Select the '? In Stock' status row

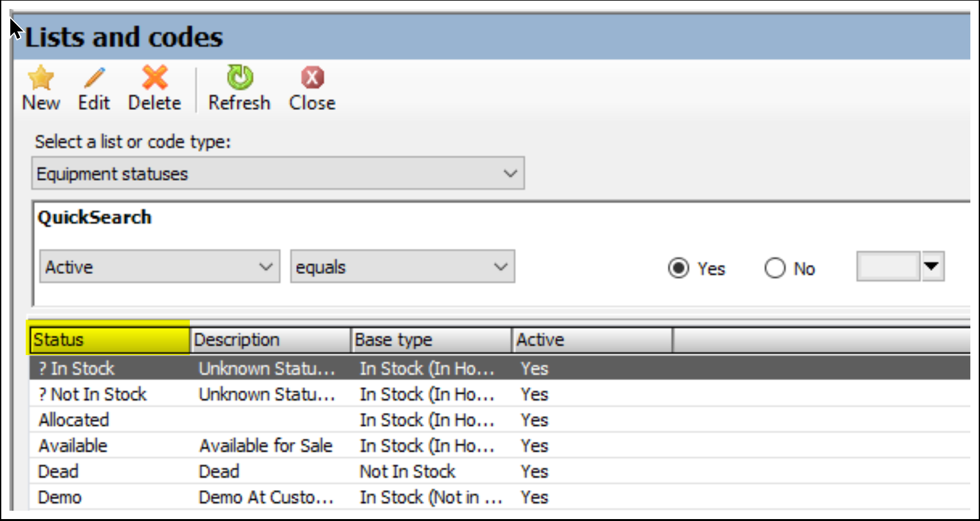click(500, 368)
